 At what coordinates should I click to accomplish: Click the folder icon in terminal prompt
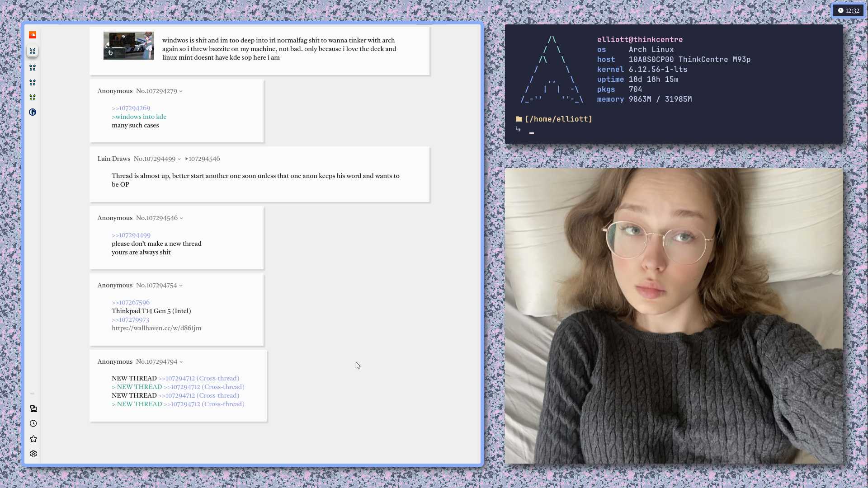[x=519, y=119]
